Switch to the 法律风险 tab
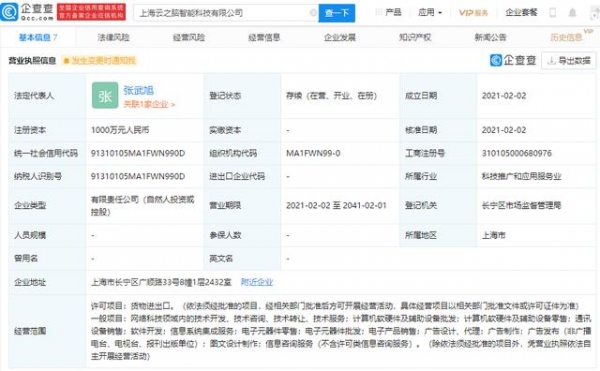Screen dimensions: 600x371 [x=113, y=37]
